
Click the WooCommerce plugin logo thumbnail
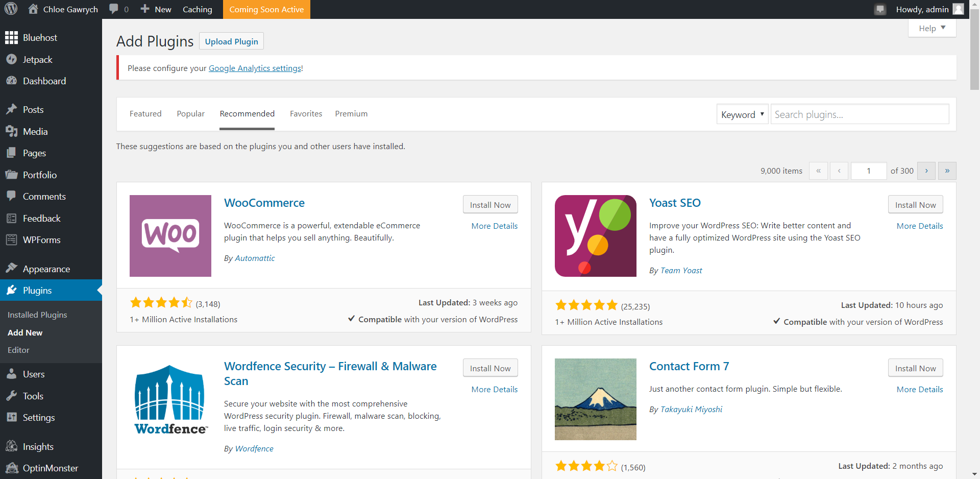tap(170, 236)
